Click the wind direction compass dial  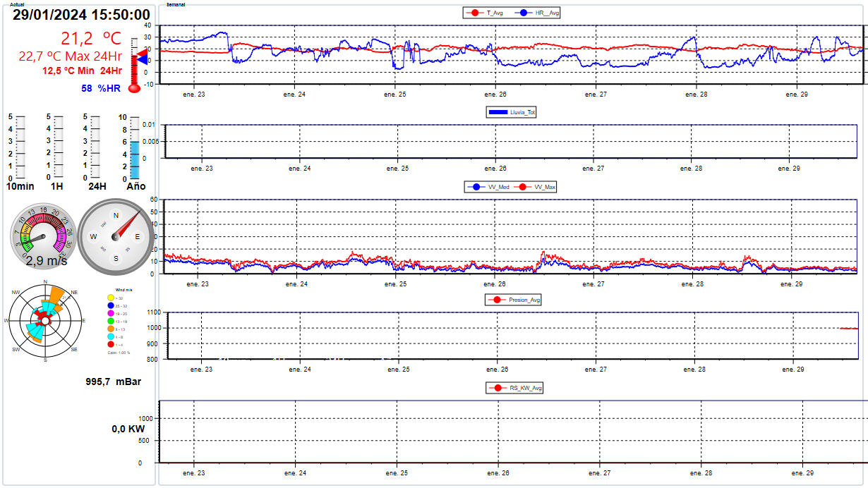(x=116, y=237)
